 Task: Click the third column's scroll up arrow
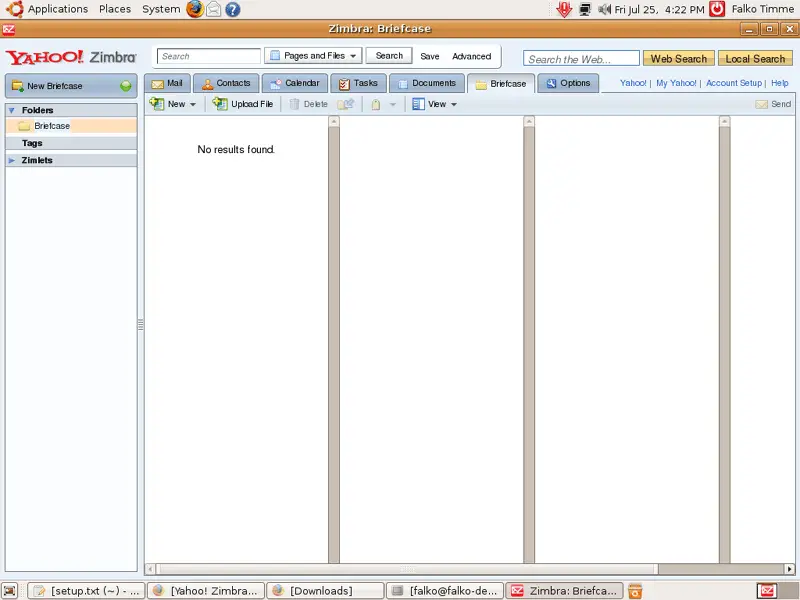pyautogui.click(x=724, y=121)
